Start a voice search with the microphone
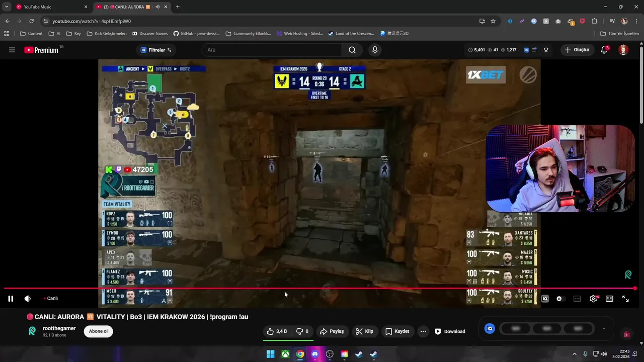Image resolution: width=644 pixels, height=362 pixels. [375, 50]
